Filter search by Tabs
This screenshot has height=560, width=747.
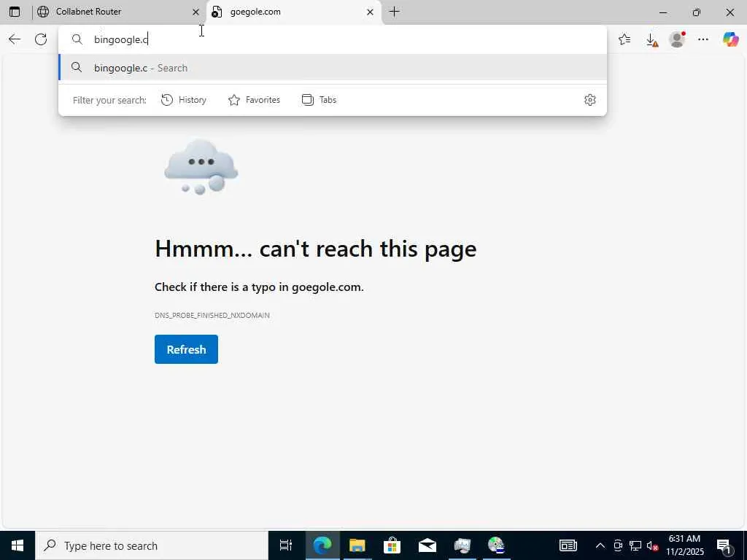coord(320,100)
